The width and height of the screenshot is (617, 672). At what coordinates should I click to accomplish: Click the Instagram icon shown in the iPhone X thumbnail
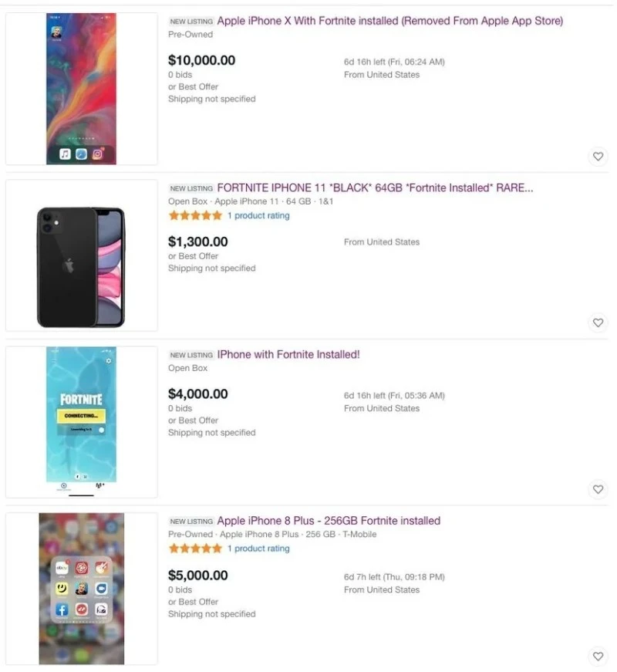tap(97, 154)
